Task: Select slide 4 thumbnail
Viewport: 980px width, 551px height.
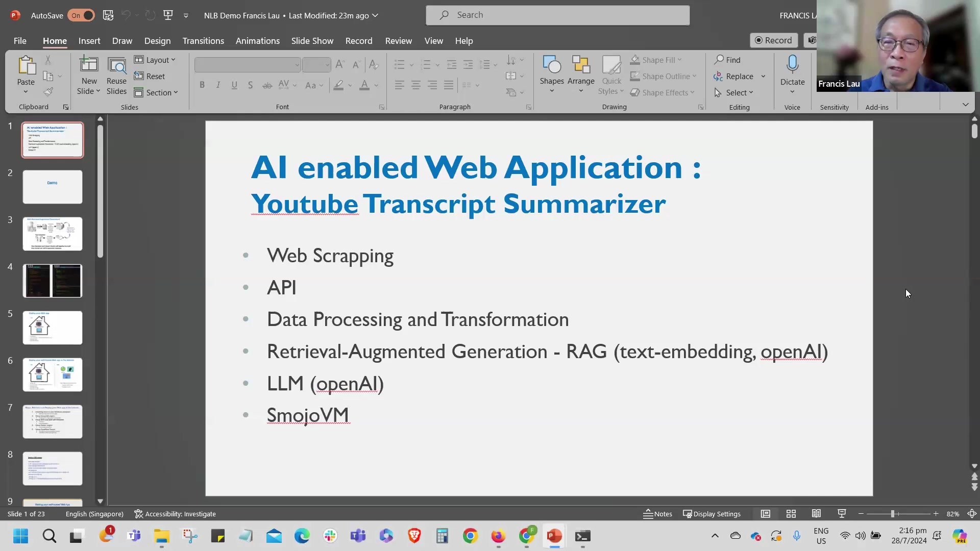Action: tap(52, 281)
